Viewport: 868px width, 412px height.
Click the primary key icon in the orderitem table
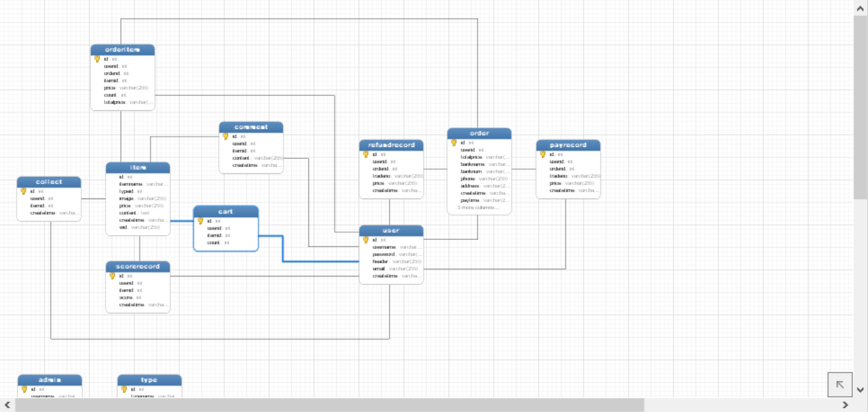pyautogui.click(x=96, y=59)
